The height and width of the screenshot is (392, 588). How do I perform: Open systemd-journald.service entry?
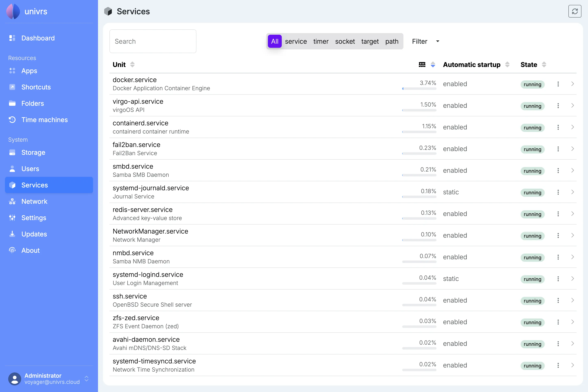(343, 192)
